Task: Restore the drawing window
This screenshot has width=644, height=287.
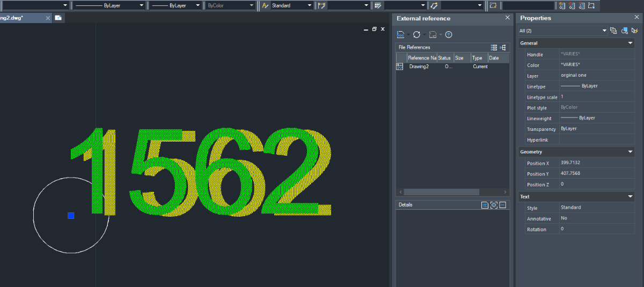Action: [374, 29]
